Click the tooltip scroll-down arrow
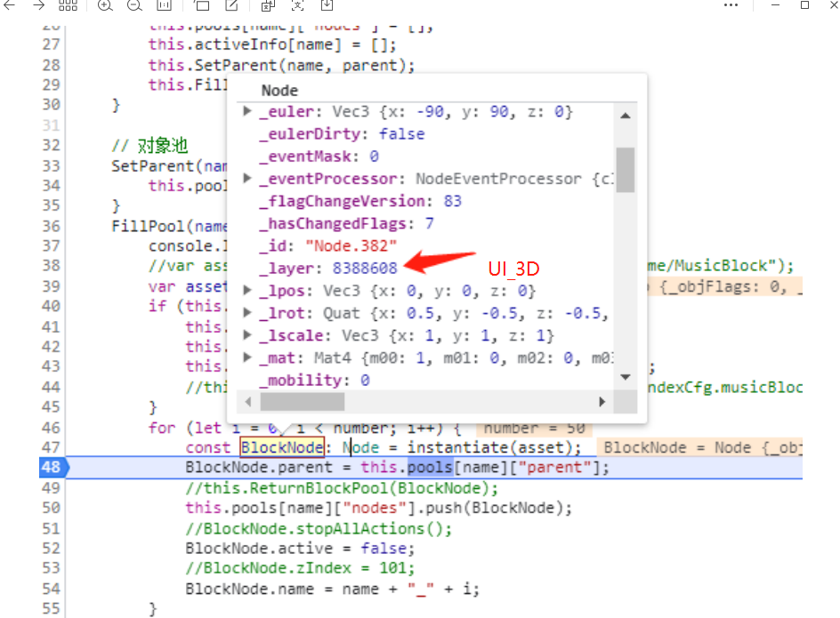The image size is (840, 618). coord(626,377)
